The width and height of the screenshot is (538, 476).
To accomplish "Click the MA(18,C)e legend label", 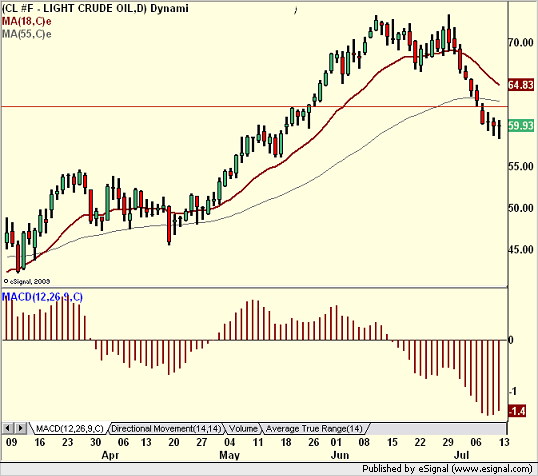I will coord(27,22).
